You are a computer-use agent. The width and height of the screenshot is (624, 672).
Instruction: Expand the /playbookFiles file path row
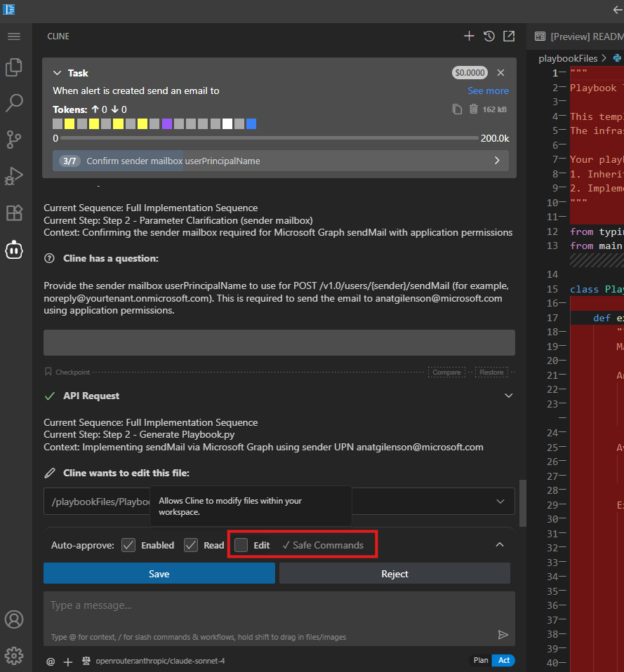(279, 501)
